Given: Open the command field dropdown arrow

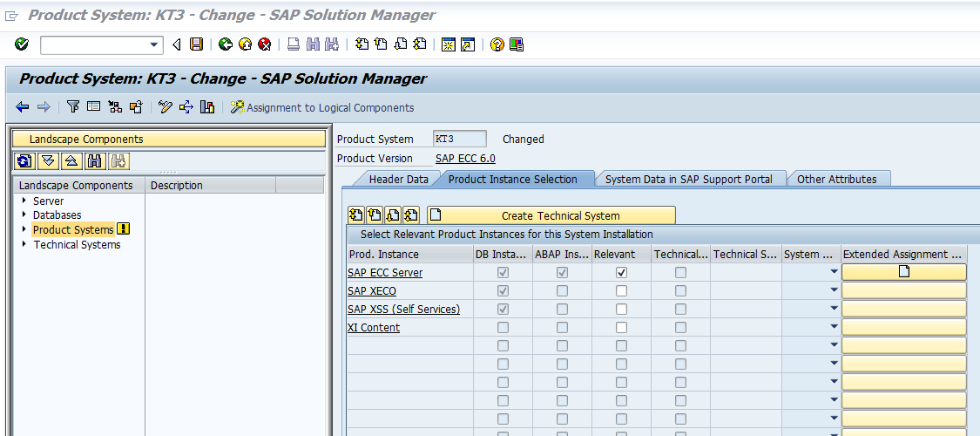Looking at the screenshot, I should [155, 44].
